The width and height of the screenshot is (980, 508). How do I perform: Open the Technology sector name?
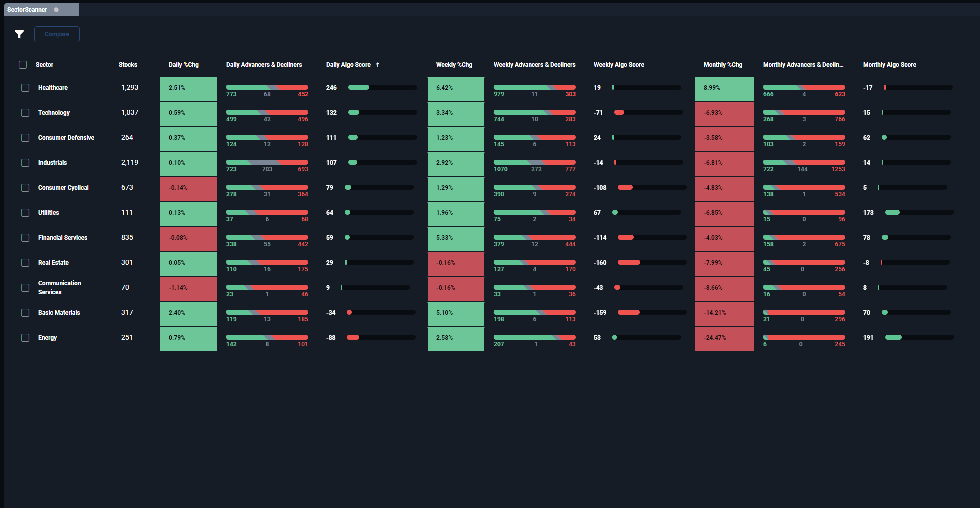click(54, 113)
